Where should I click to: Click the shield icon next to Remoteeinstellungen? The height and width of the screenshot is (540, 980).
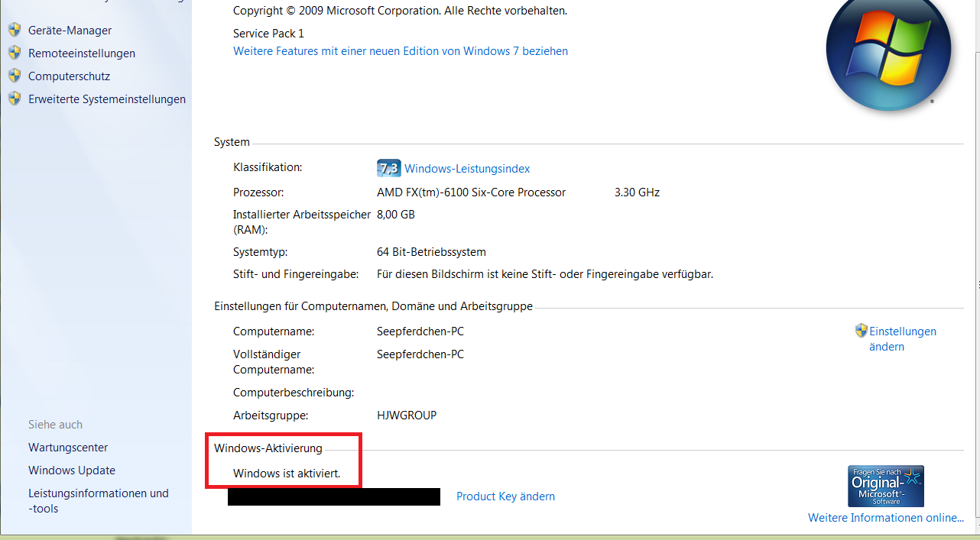15,53
